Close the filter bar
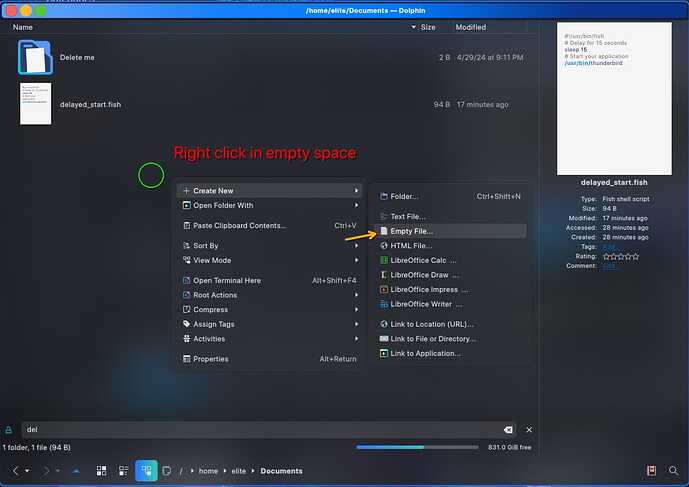The height and width of the screenshot is (487, 689). (x=529, y=430)
